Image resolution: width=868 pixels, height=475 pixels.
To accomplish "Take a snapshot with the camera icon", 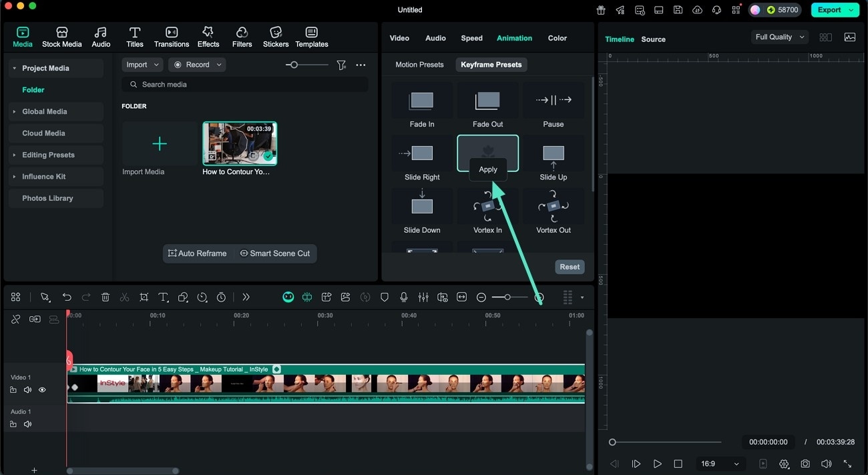I will coord(805,464).
